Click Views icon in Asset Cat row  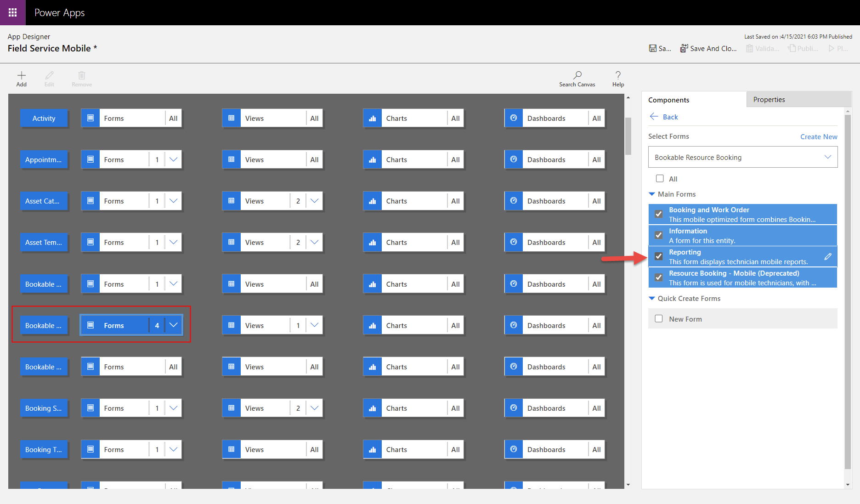pos(232,201)
